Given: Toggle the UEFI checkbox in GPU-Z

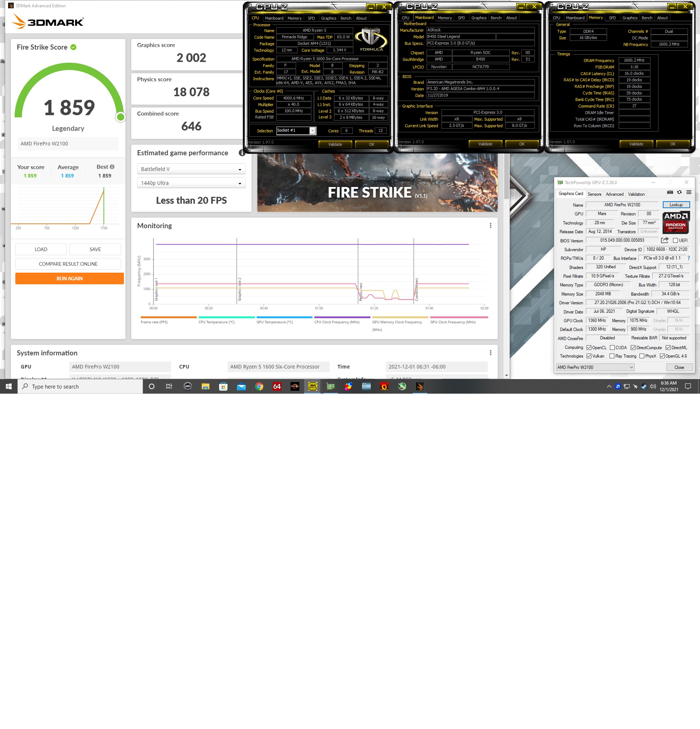Looking at the screenshot, I should pyautogui.click(x=676, y=240).
